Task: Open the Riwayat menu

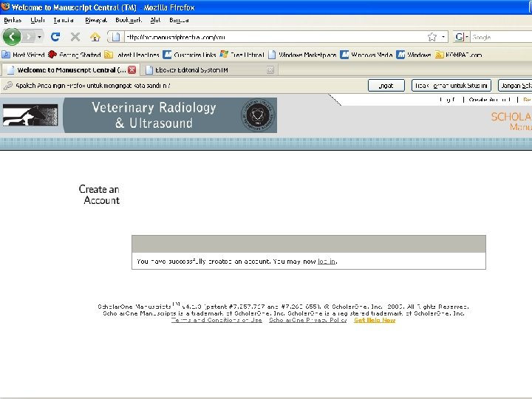Action: (x=96, y=20)
